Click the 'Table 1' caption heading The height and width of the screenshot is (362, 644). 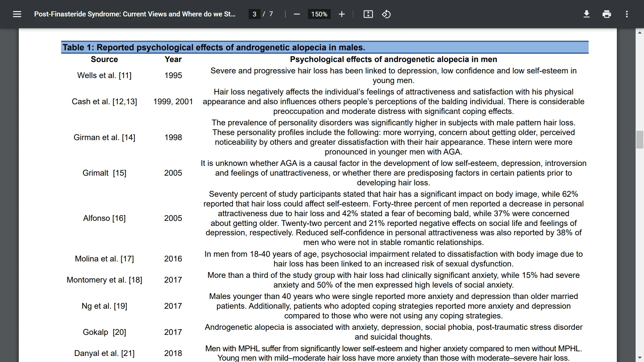(x=214, y=47)
